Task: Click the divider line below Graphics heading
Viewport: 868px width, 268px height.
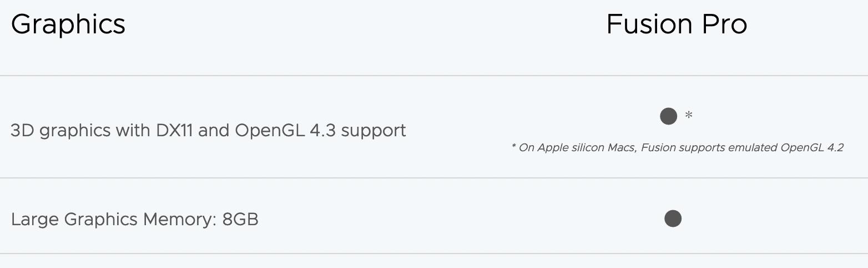Action: tap(433, 76)
